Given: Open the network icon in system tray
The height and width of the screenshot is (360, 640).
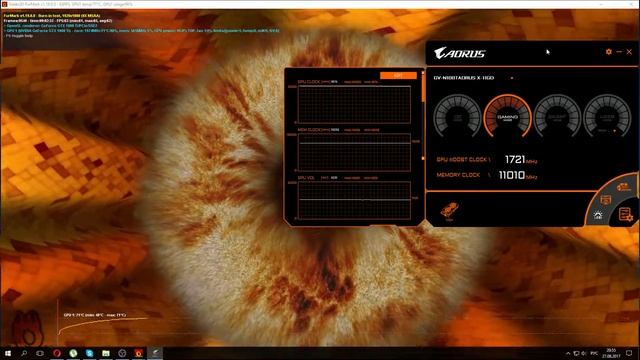Looking at the screenshot, I should pyautogui.click(x=576, y=353).
